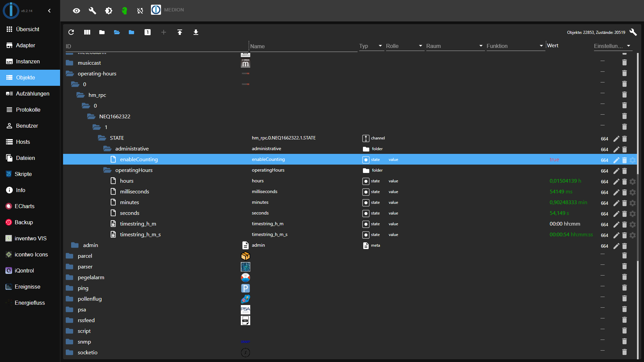The image size is (644, 362).
Task: Toggle expert mode head icon
Action: [124, 11]
